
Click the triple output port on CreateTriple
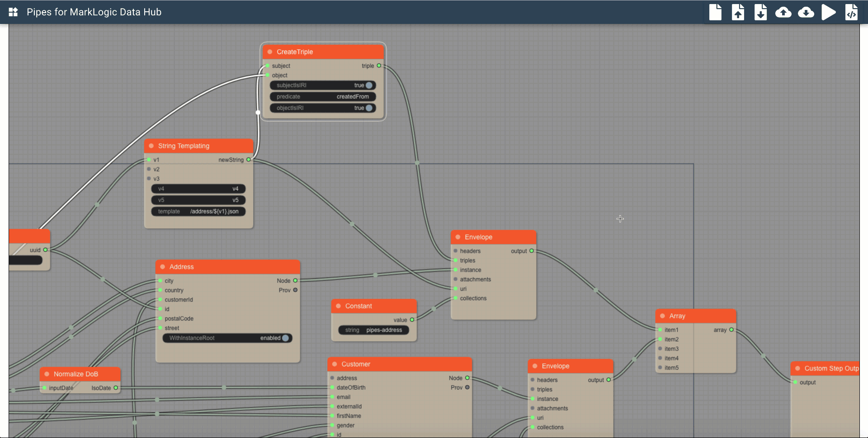click(379, 66)
